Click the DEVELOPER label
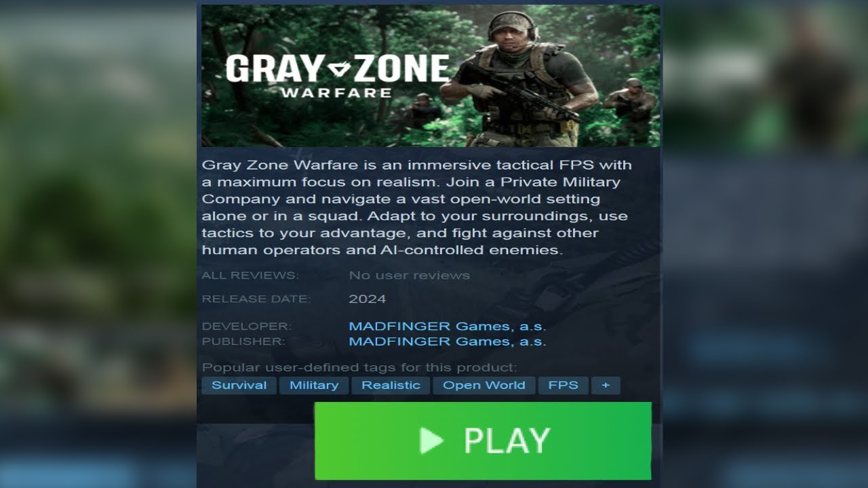Viewport: 868px width, 488px height. (246, 326)
